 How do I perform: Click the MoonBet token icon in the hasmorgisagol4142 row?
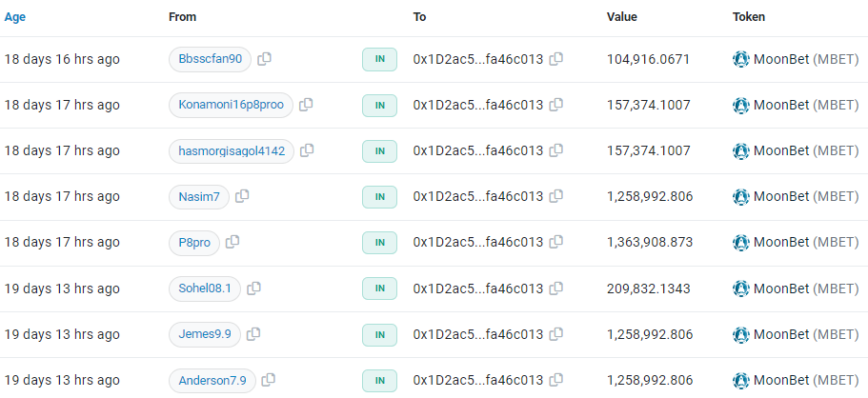point(740,150)
